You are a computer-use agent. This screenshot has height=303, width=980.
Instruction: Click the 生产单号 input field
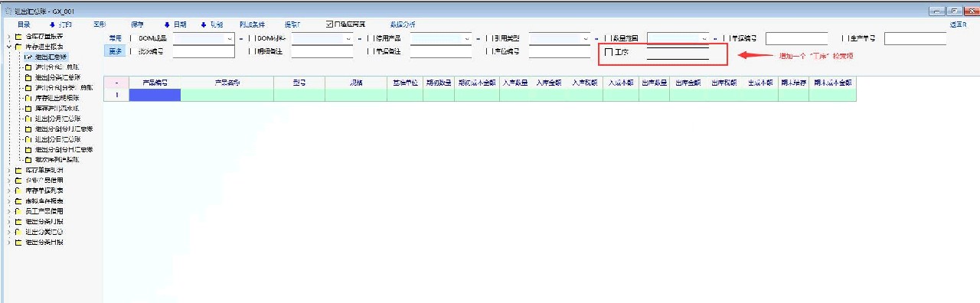[x=916, y=38]
